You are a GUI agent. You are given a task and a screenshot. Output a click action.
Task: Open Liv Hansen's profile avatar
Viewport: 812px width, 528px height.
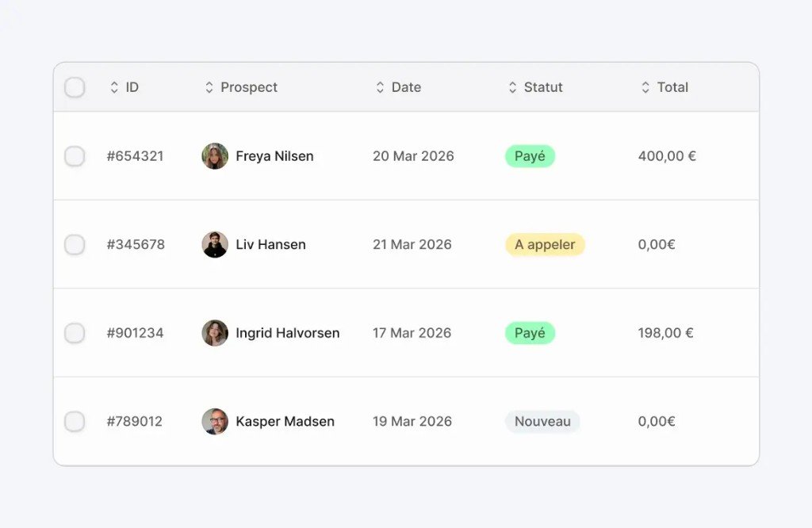pos(214,244)
